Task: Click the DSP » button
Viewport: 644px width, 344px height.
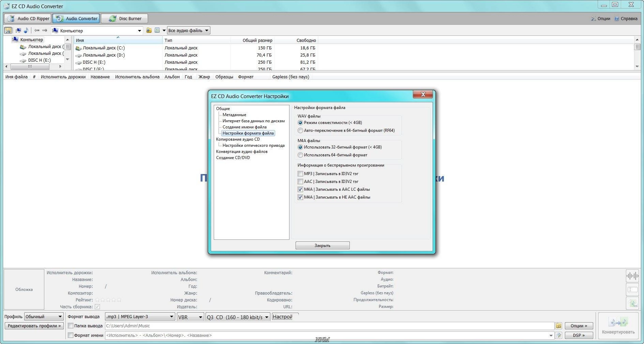Action: pos(579,335)
